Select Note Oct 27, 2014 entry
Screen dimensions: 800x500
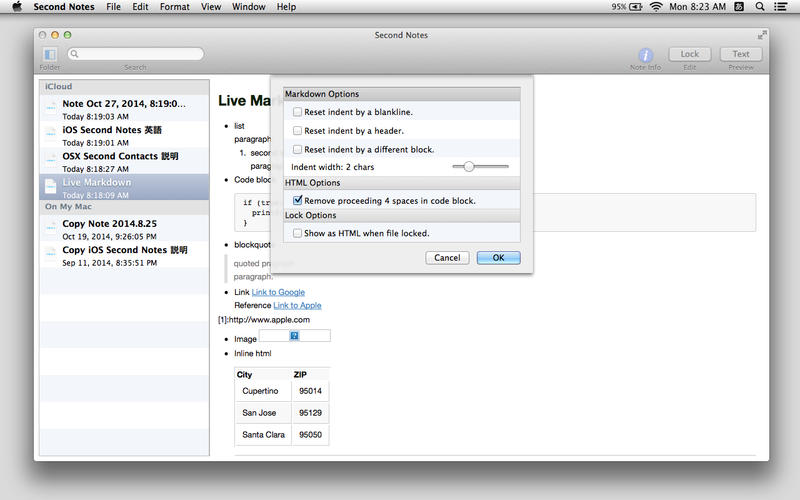[124, 109]
